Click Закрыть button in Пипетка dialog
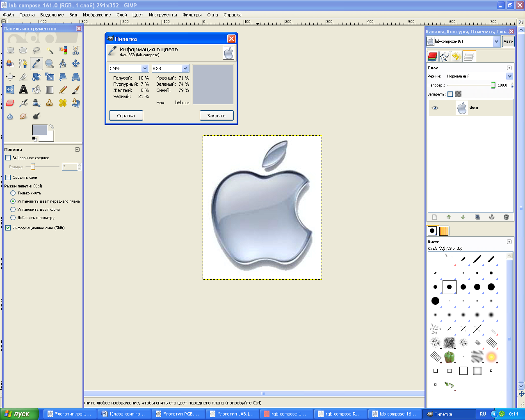Screen dimensions: 525x420 click(x=216, y=116)
